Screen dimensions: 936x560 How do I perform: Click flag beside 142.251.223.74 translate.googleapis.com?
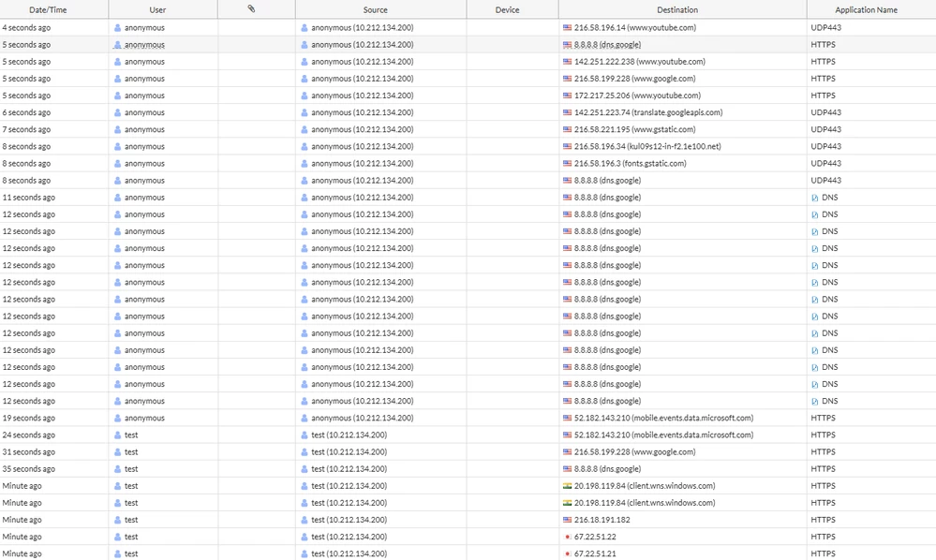[567, 112]
